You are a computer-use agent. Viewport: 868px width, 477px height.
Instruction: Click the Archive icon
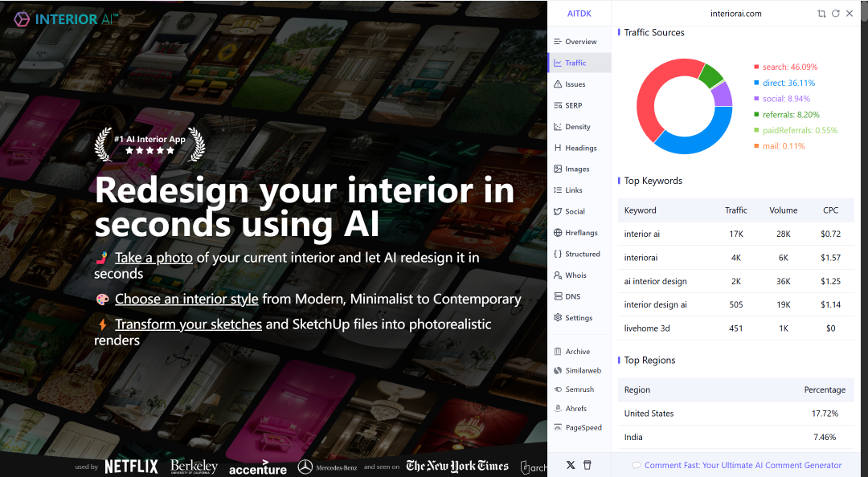click(558, 352)
